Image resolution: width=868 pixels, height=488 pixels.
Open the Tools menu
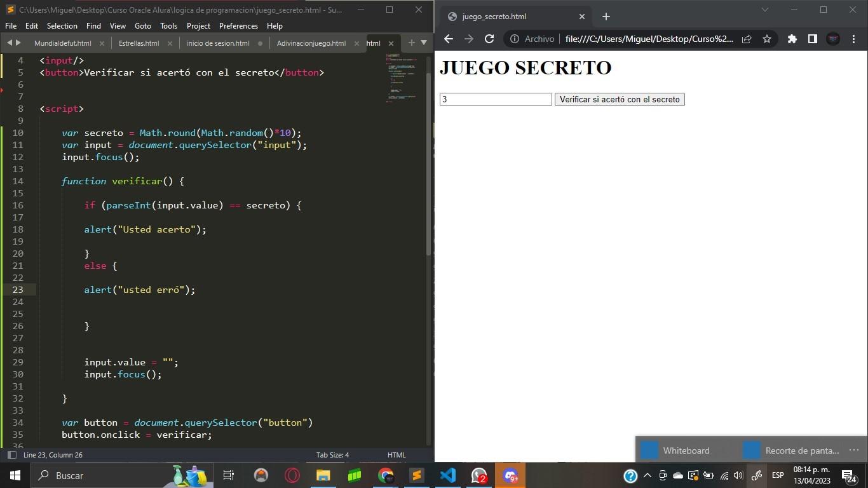(168, 26)
